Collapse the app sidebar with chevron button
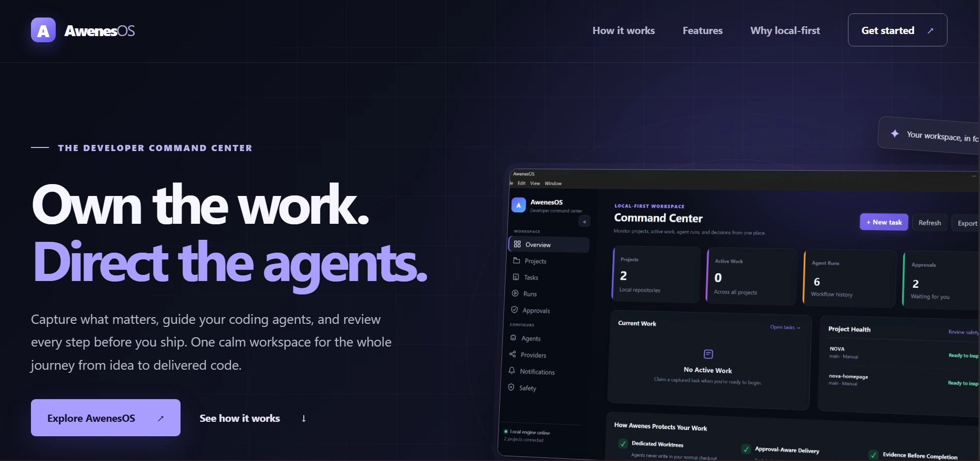The height and width of the screenshot is (461, 980). pos(584,222)
